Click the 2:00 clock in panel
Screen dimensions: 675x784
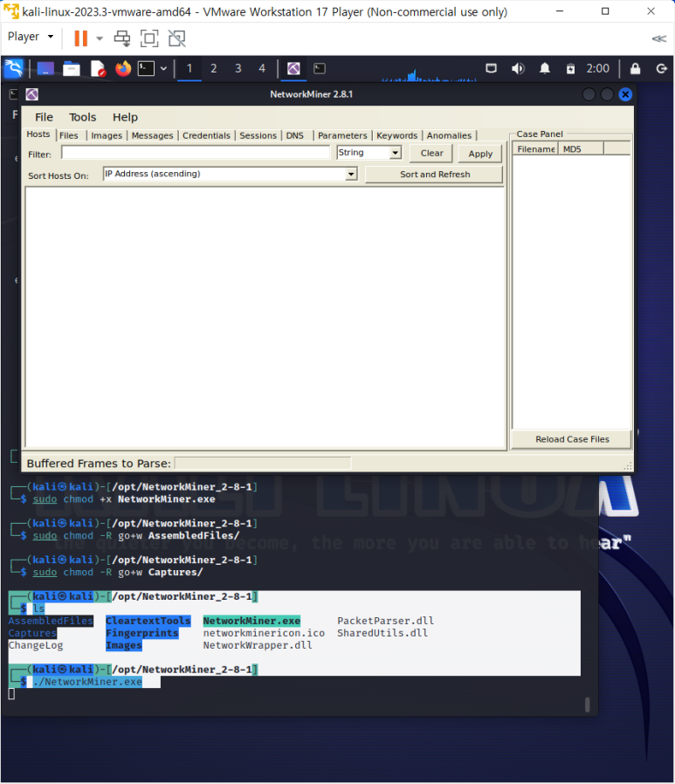(597, 68)
